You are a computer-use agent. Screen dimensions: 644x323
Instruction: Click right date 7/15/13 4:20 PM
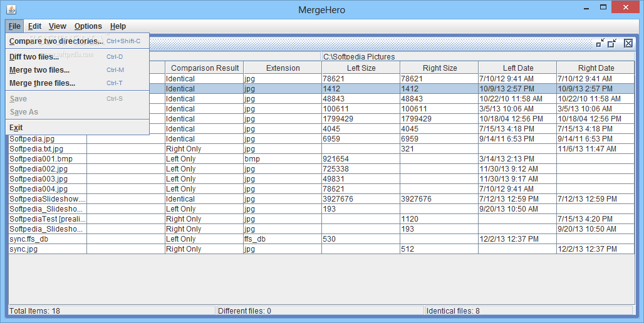click(585, 219)
